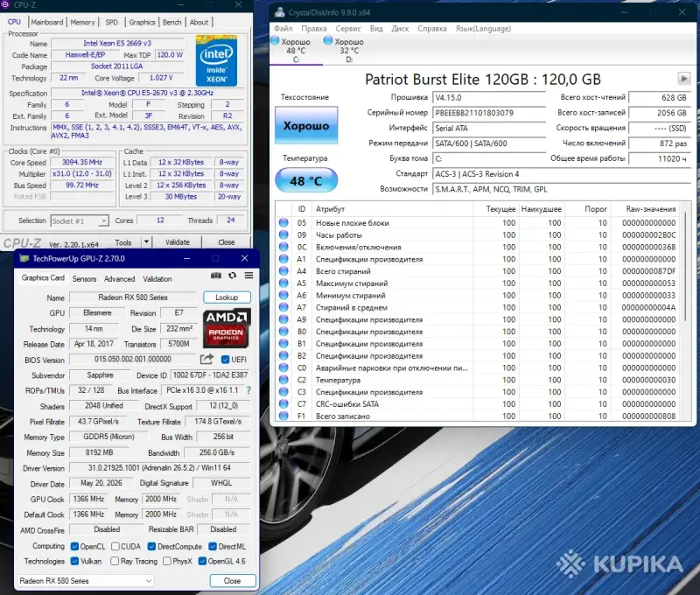Toggle the PhysX checkbox
700x595 pixels.
167,561
